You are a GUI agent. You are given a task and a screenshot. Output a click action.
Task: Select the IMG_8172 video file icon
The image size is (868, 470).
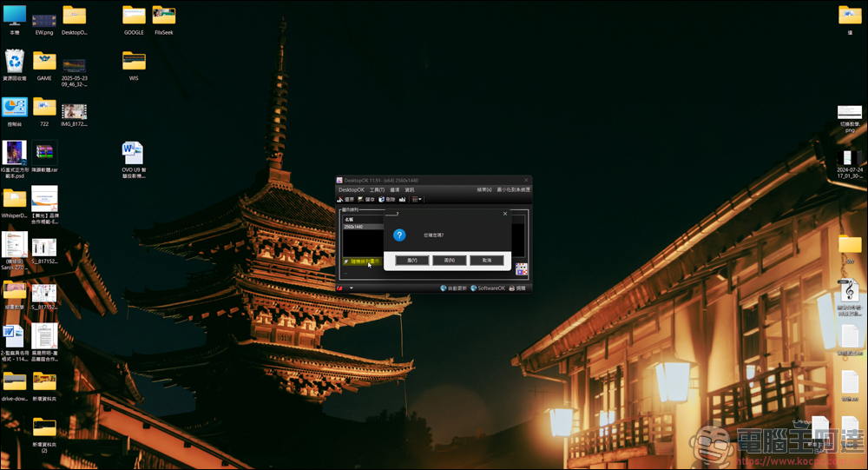[74, 115]
